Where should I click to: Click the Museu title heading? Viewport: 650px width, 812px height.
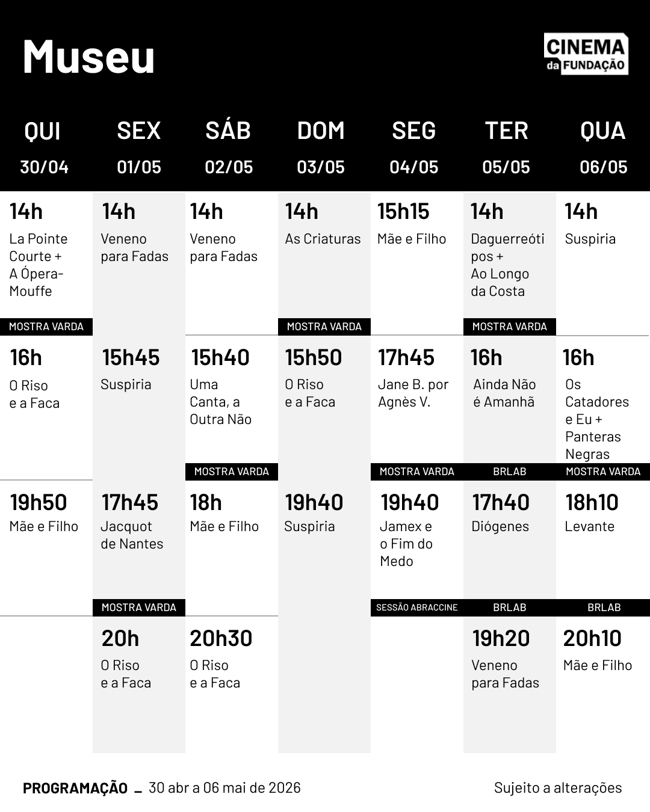89,57
